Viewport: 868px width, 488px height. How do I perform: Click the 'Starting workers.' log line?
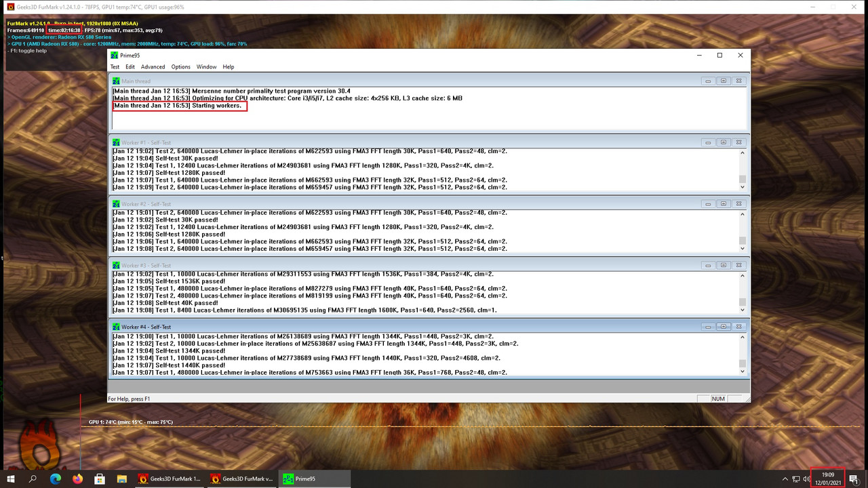pos(177,106)
